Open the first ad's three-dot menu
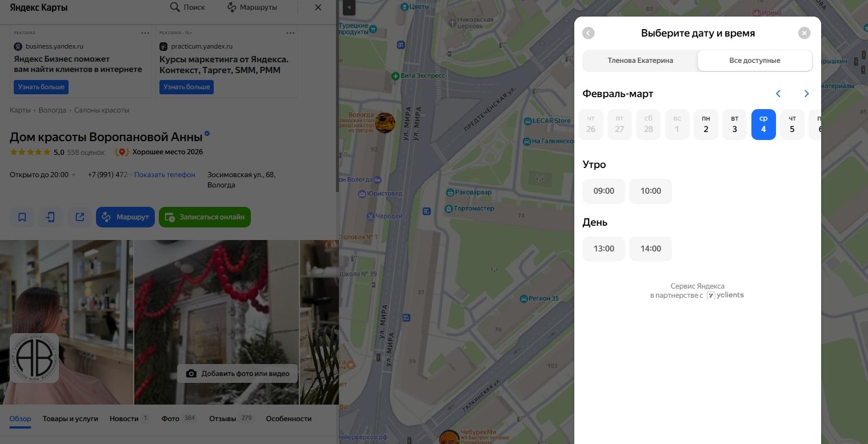The width and height of the screenshot is (868, 444). point(145,33)
